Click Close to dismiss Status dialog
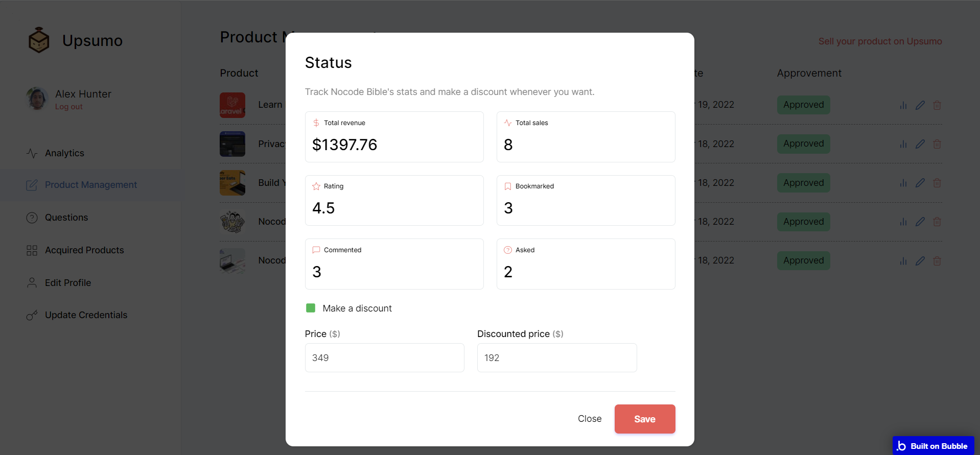The image size is (980, 455). 590,419
